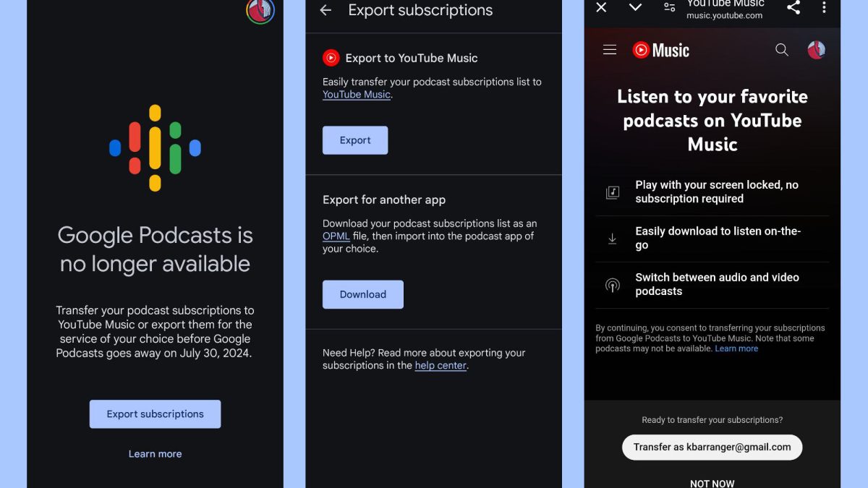Collapse the browser sheet with down chevron

[x=635, y=7]
